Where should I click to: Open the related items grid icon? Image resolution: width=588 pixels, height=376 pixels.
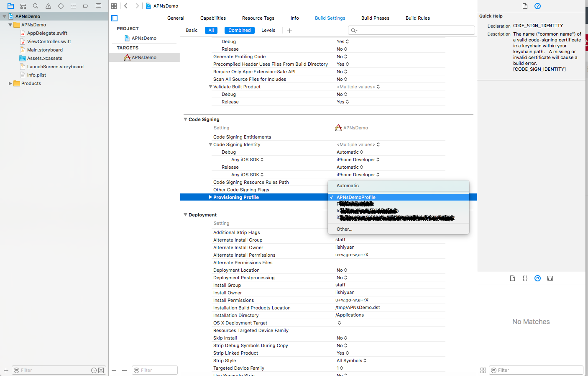114,6
